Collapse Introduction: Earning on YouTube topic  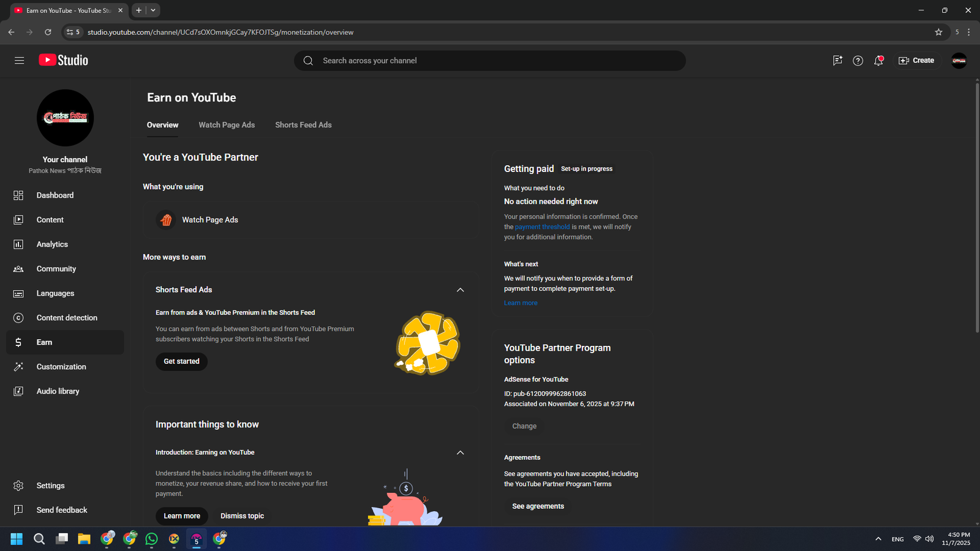coord(461,452)
